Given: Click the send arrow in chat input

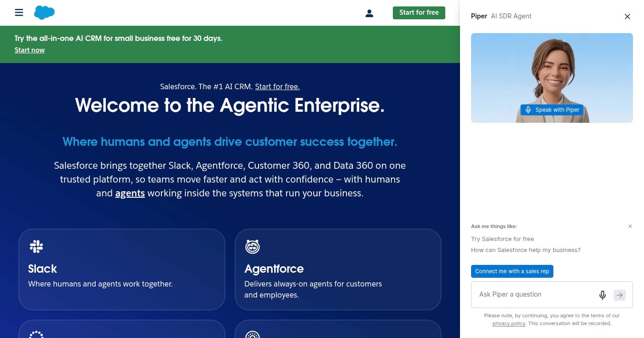Looking at the screenshot, I should 620,295.
